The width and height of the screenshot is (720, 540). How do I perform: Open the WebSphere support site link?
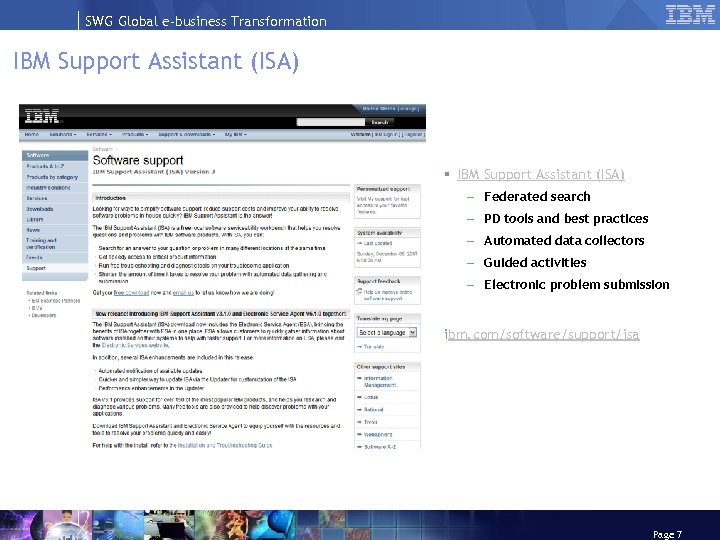pos(378,434)
